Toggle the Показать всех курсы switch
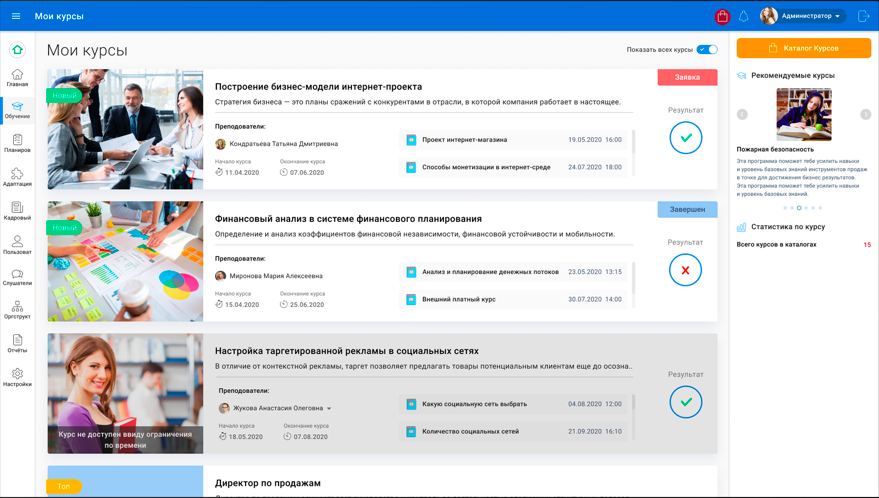The image size is (879, 498). coord(707,49)
